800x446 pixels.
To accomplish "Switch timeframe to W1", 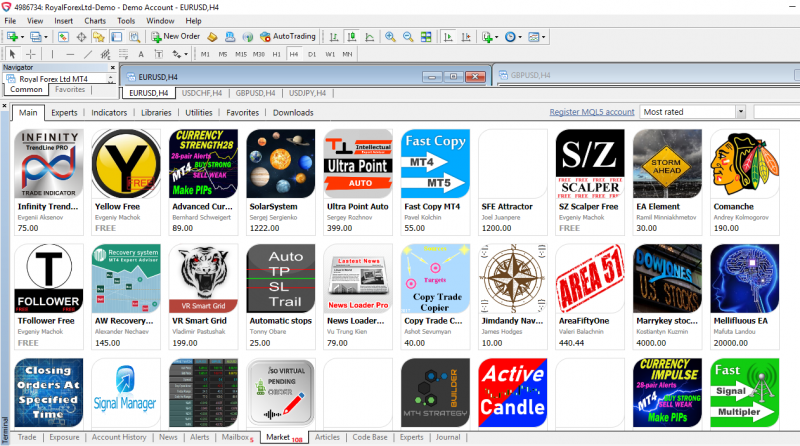I will (330, 54).
